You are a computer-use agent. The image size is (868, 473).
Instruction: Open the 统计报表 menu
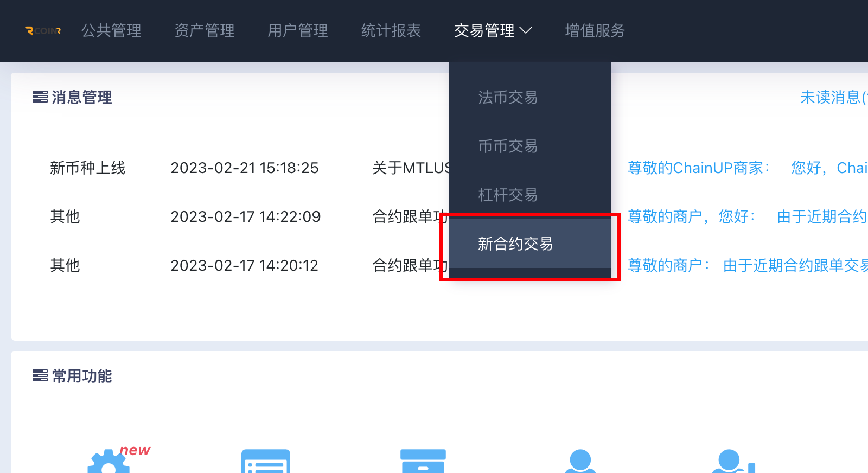pos(391,31)
